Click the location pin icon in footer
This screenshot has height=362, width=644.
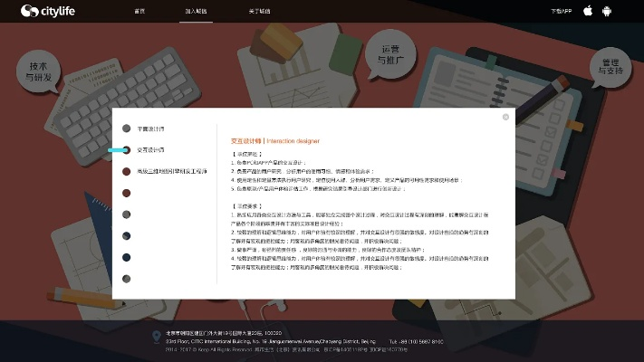click(x=157, y=337)
